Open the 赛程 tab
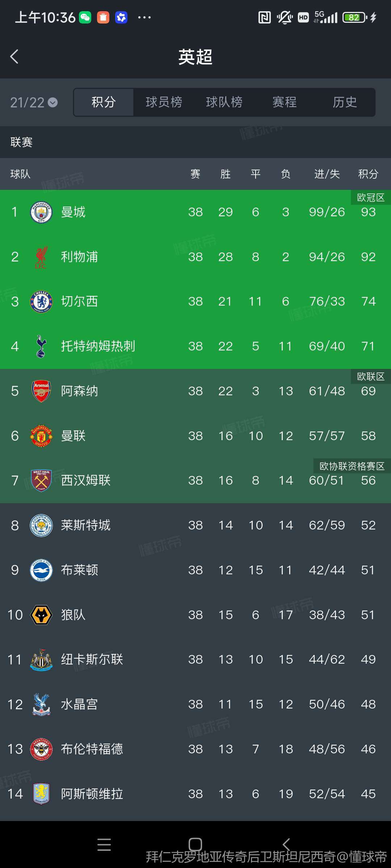 [285, 102]
